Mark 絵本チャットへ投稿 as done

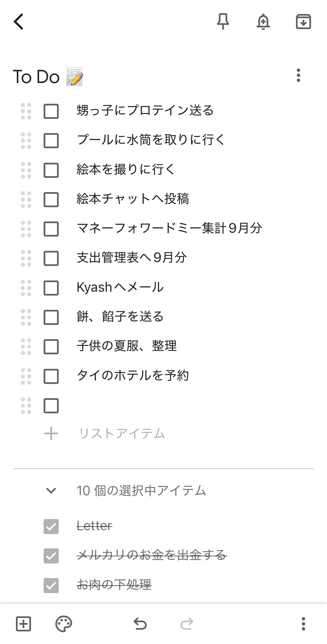tap(51, 200)
